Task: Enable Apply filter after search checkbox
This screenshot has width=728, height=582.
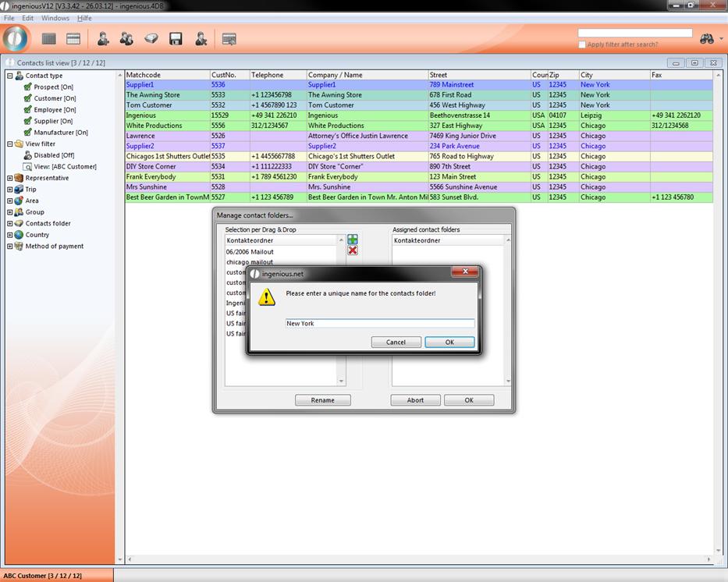Action: click(582, 44)
